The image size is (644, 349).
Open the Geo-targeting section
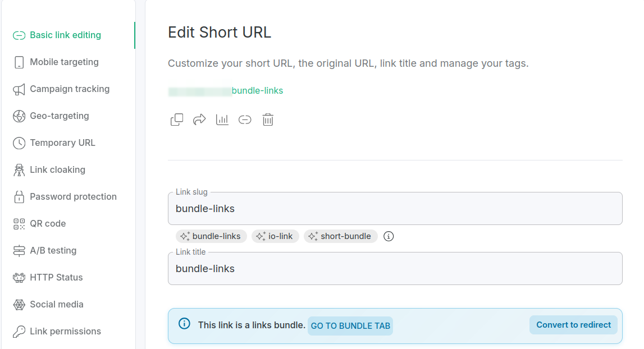click(59, 116)
